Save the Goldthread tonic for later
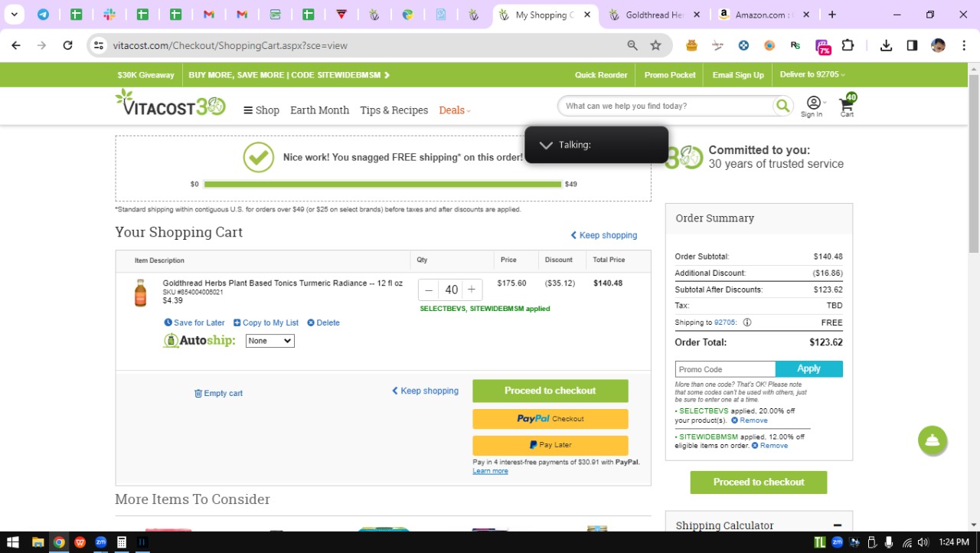 [x=194, y=322]
